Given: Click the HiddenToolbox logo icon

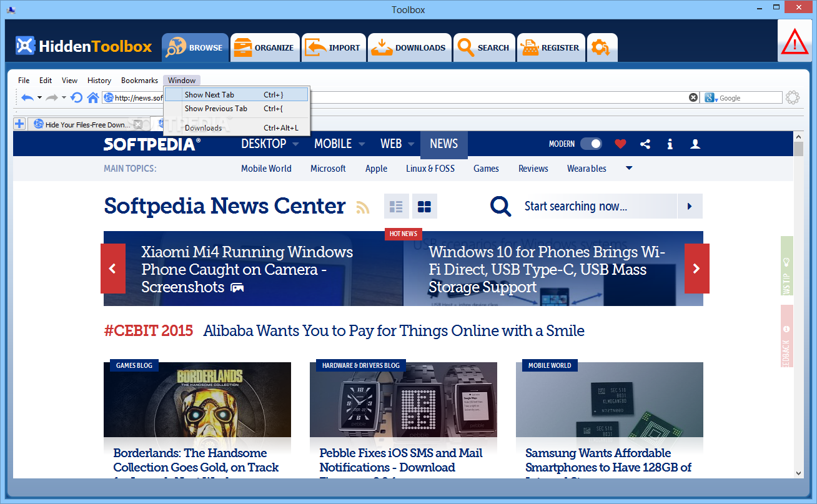Looking at the screenshot, I should pyautogui.click(x=26, y=46).
